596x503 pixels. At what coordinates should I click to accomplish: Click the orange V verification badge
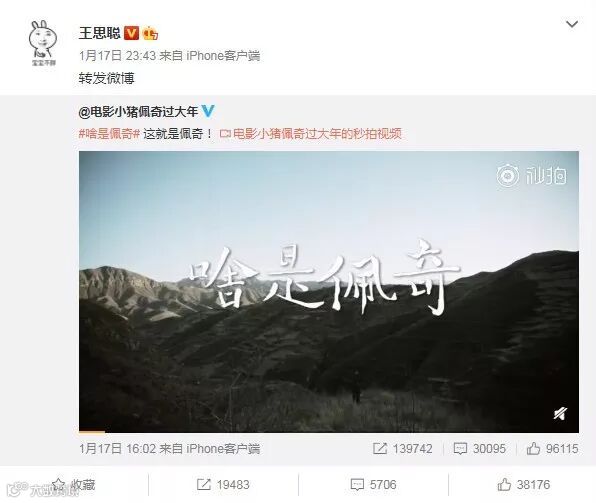132,33
